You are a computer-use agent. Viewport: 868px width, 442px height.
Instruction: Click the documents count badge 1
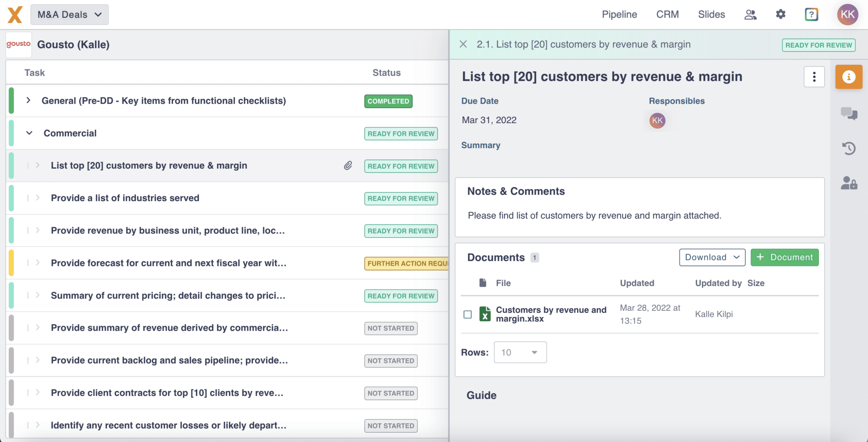534,257
